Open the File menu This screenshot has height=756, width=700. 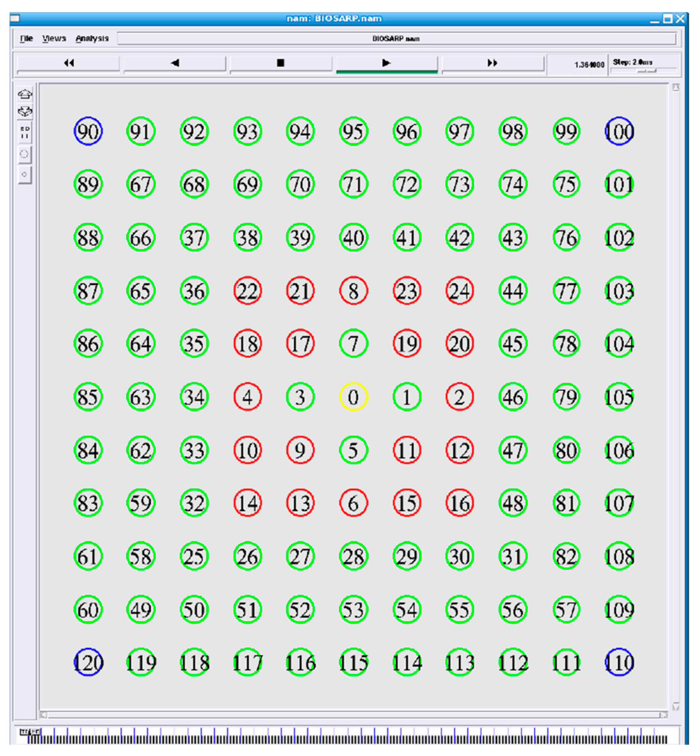pyautogui.click(x=26, y=38)
